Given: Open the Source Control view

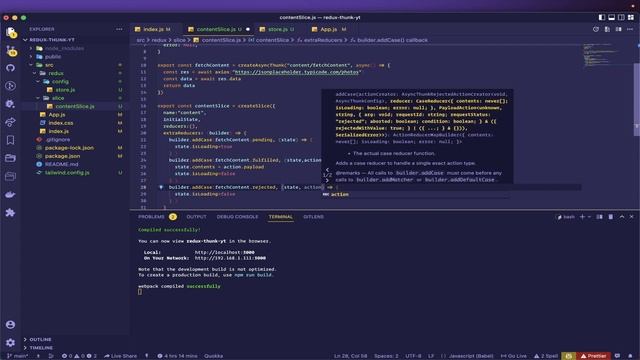Looking at the screenshot, I should pos(11,51).
